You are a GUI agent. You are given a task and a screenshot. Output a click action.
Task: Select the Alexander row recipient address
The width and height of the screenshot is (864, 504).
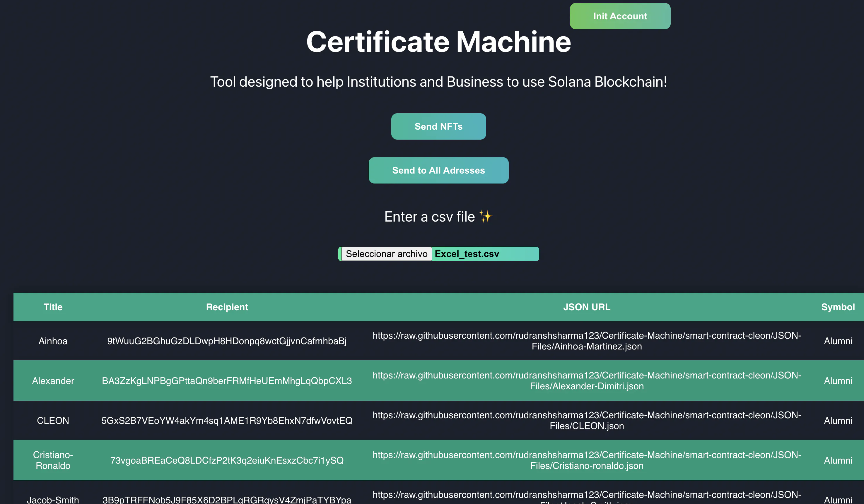(227, 381)
